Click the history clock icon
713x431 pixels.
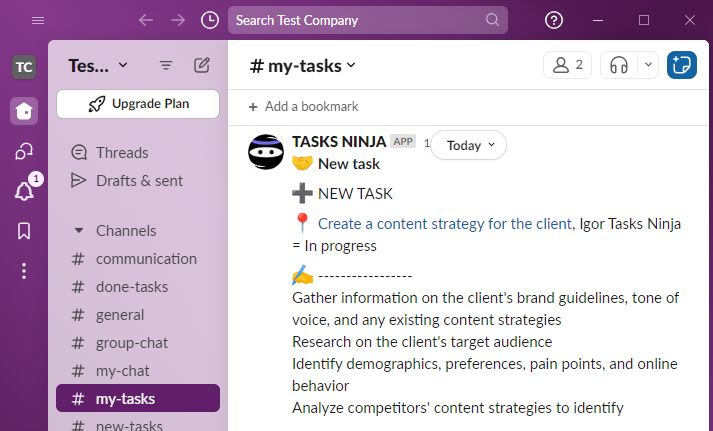pyautogui.click(x=210, y=20)
